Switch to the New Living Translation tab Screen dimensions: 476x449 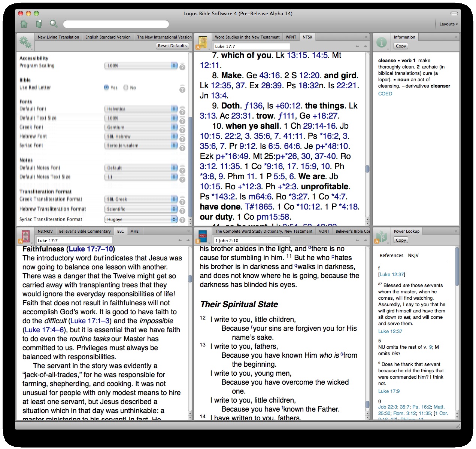(x=58, y=37)
